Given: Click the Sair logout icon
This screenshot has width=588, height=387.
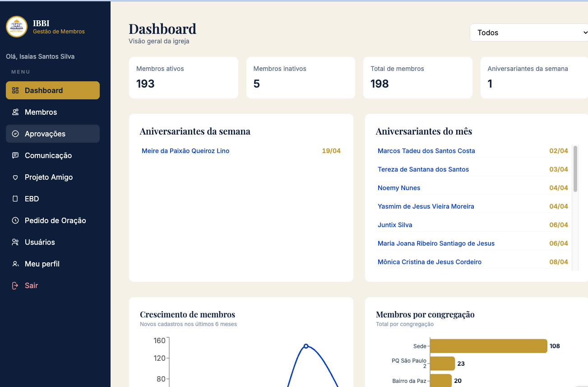Looking at the screenshot, I should tap(15, 285).
